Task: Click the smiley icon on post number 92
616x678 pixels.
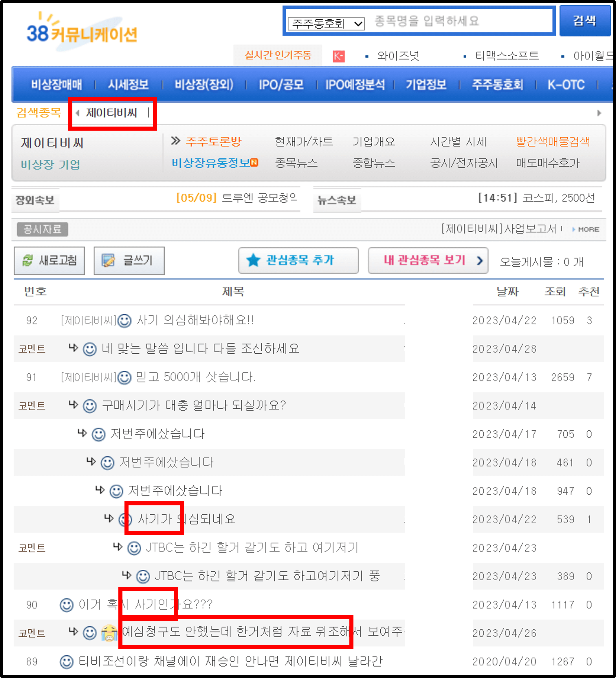Action: click(125, 321)
